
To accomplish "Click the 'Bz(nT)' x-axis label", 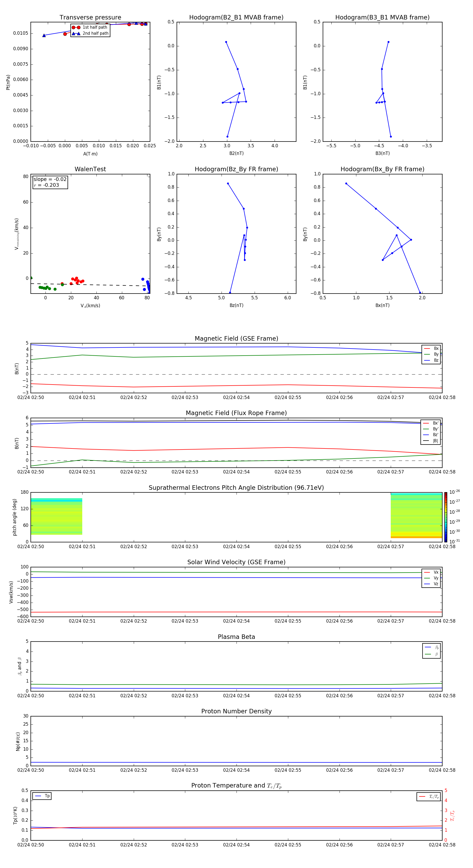I will tap(236, 305).
